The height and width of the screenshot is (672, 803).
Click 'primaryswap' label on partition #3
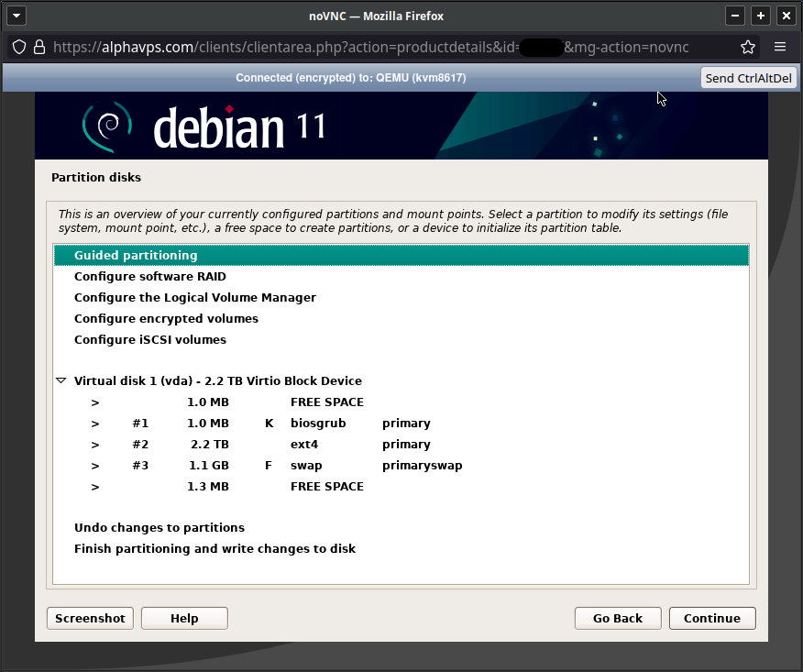point(422,465)
